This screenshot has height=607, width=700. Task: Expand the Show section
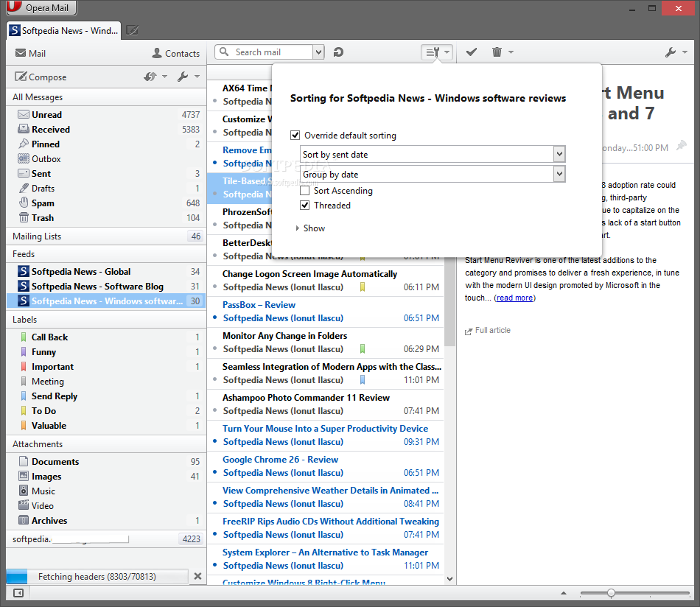[x=310, y=228]
